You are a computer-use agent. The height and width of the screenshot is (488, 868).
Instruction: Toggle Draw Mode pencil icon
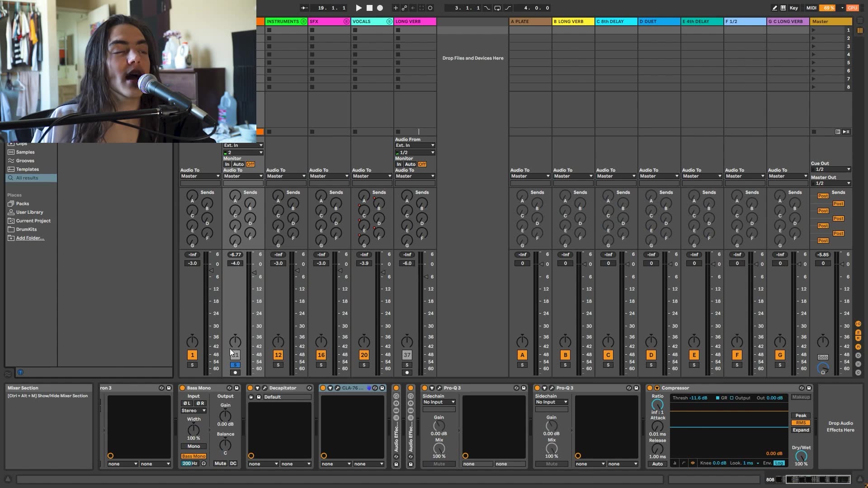[x=774, y=8]
